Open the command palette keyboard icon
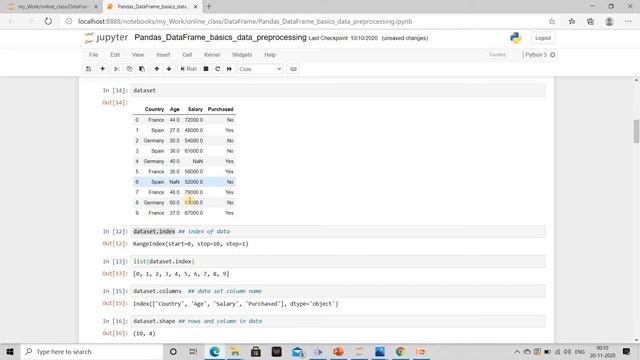Viewport: 640px width, 360px height. (x=293, y=69)
